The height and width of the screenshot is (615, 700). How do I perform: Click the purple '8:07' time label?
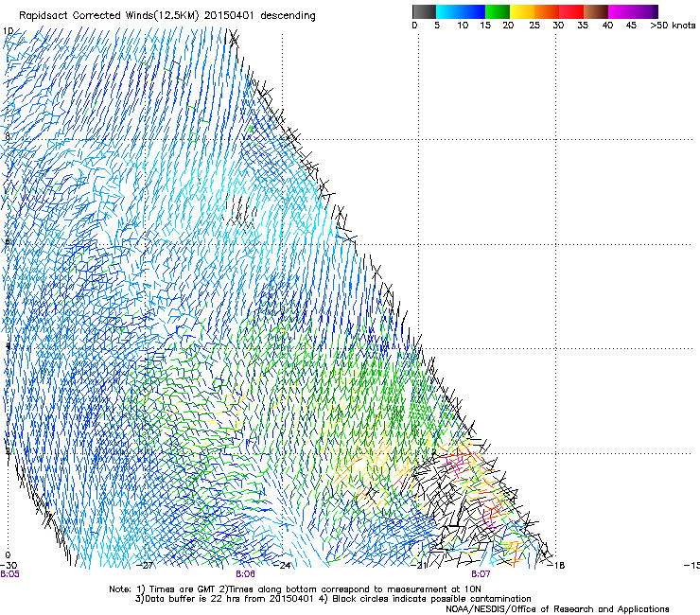point(481,574)
